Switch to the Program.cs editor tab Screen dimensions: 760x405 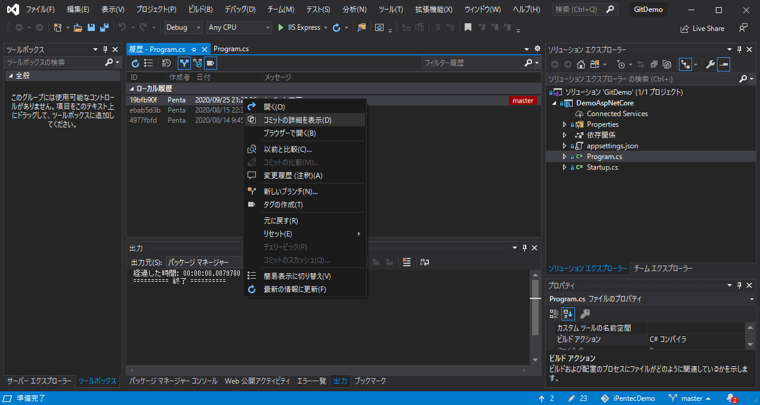[x=231, y=49]
